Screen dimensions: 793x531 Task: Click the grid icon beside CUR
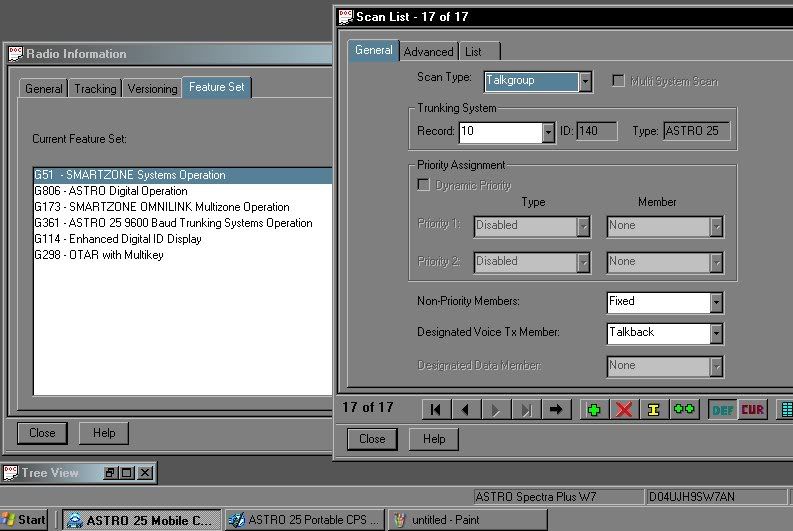pos(785,410)
